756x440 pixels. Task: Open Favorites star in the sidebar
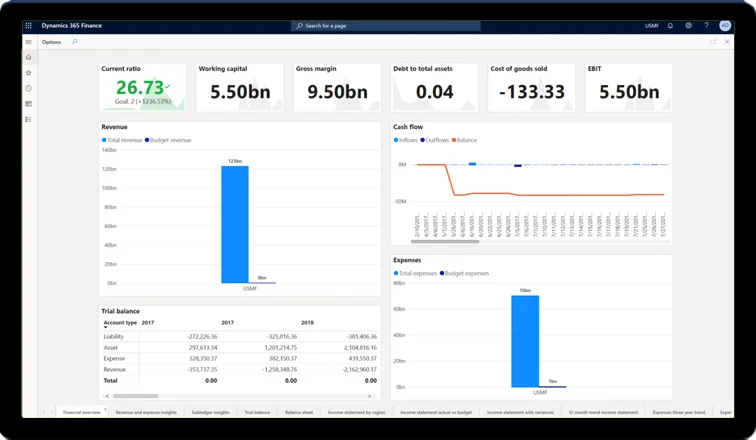(x=29, y=73)
